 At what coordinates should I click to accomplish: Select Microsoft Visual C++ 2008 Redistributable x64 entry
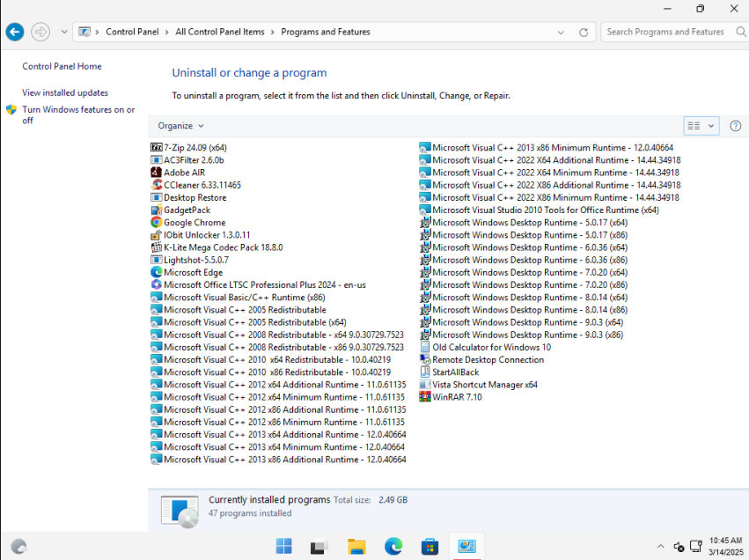pos(277,335)
